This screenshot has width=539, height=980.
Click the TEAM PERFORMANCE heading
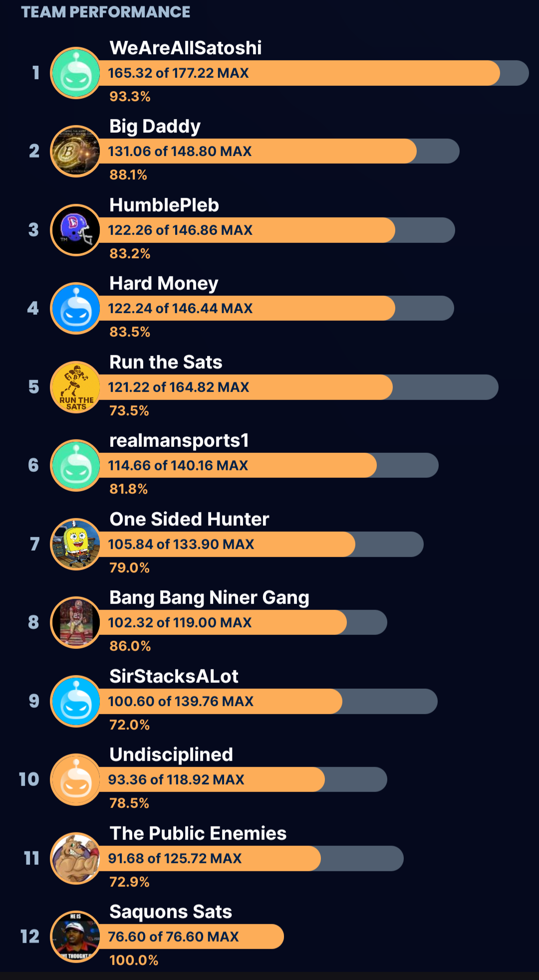pyautogui.click(x=105, y=12)
